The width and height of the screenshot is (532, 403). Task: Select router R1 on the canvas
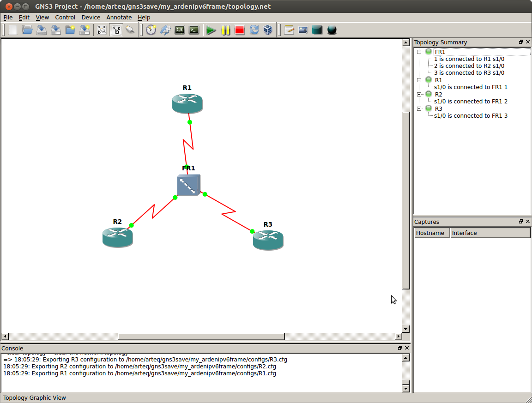click(x=187, y=103)
